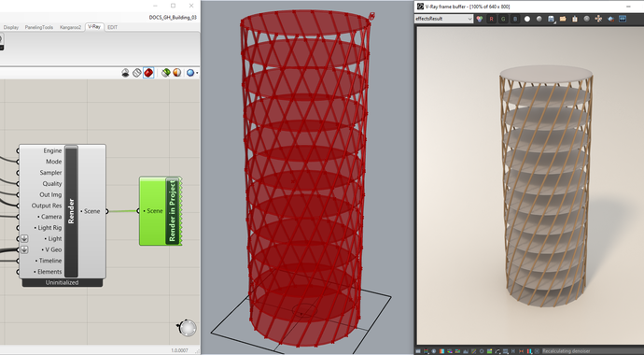Toggle the green channel G button

pos(503,19)
